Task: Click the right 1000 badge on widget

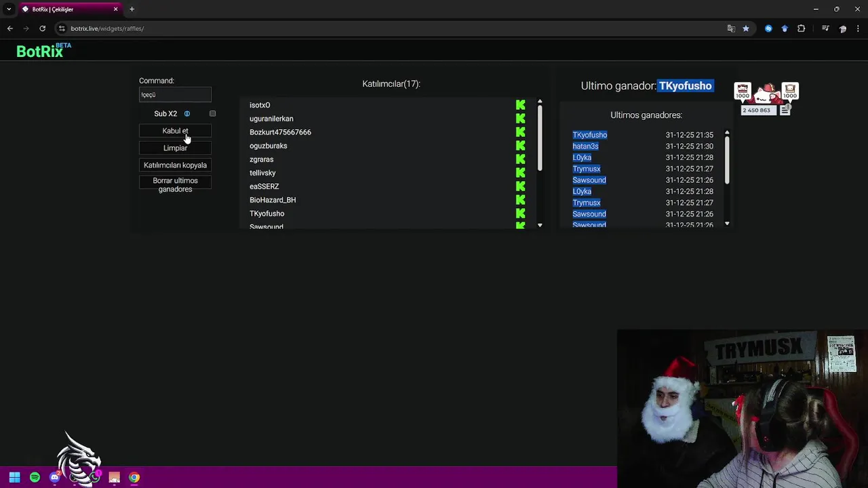Action: pos(790,91)
